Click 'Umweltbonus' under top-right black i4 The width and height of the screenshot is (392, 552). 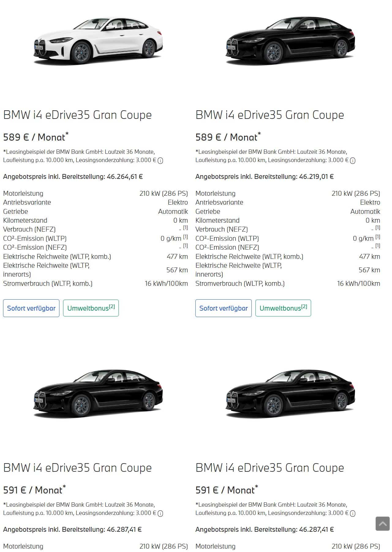pos(283,308)
